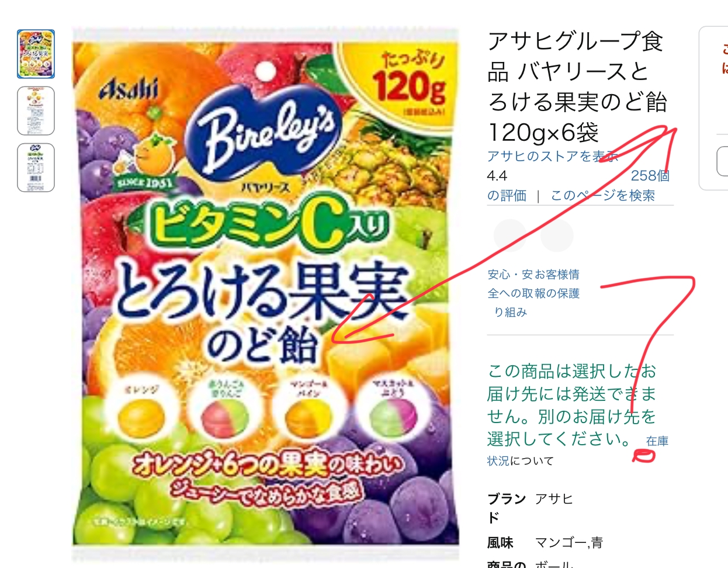
Task: Click the このページを検索 link
Action: click(602, 195)
